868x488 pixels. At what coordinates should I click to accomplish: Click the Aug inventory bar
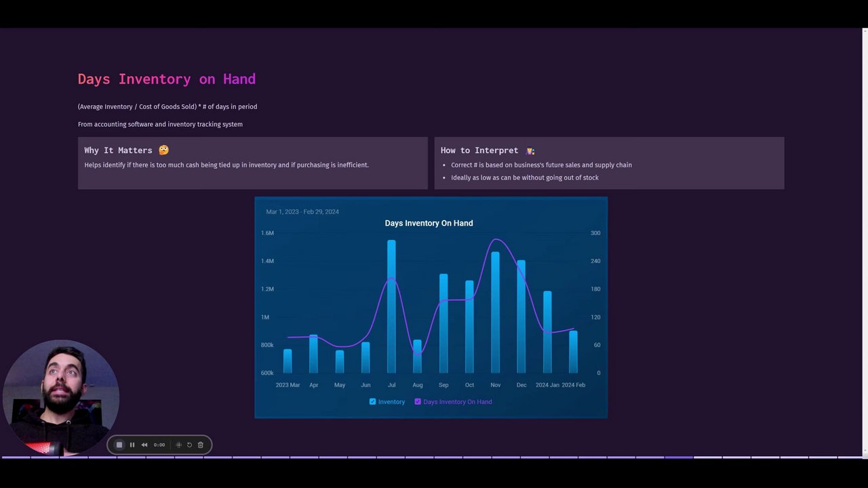click(x=417, y=357)
